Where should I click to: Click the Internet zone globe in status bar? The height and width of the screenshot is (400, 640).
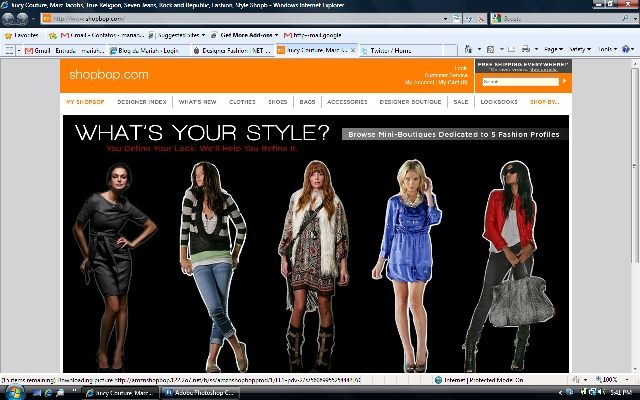coord(438,380)
